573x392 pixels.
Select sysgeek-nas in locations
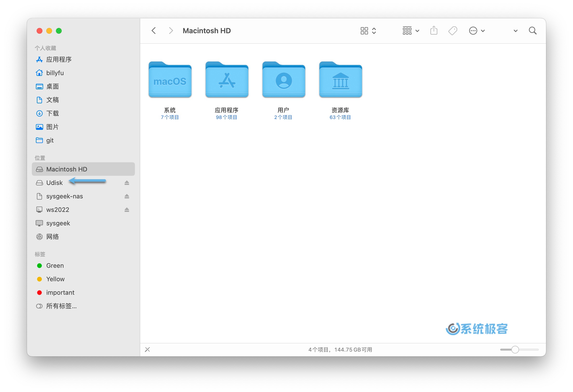[x=83, y=196]
